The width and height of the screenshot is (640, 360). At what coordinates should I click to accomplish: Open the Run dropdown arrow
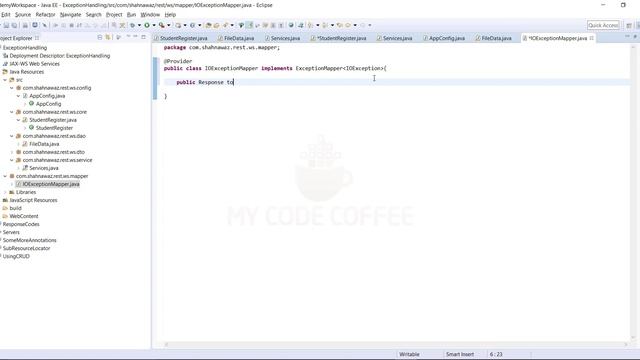[x=154, y=25]
